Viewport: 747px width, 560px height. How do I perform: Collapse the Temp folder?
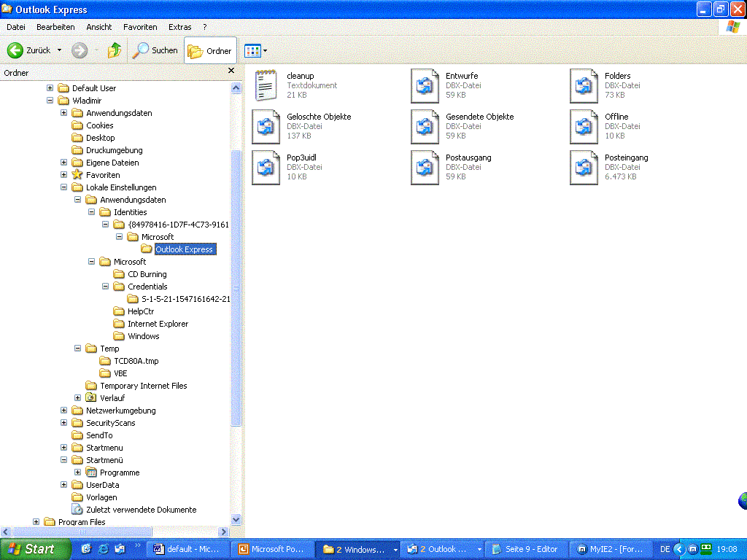pos(77,348)
